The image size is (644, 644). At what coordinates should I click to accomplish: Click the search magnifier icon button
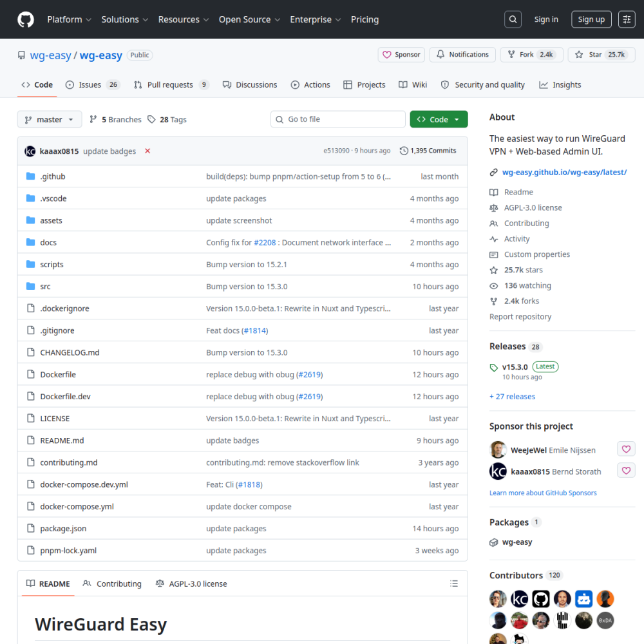[513, 19]
